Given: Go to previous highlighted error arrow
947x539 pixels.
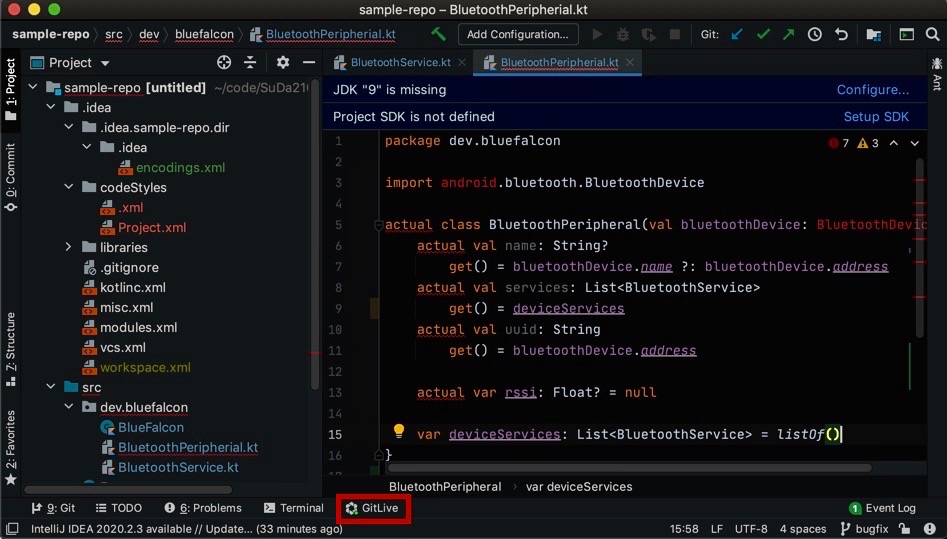Looking at the screenshot, I should (x=894, y=143).
